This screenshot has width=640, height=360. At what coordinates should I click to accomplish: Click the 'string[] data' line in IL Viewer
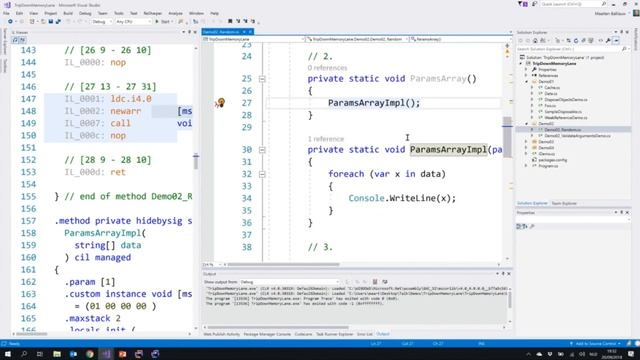pos(108,245)
